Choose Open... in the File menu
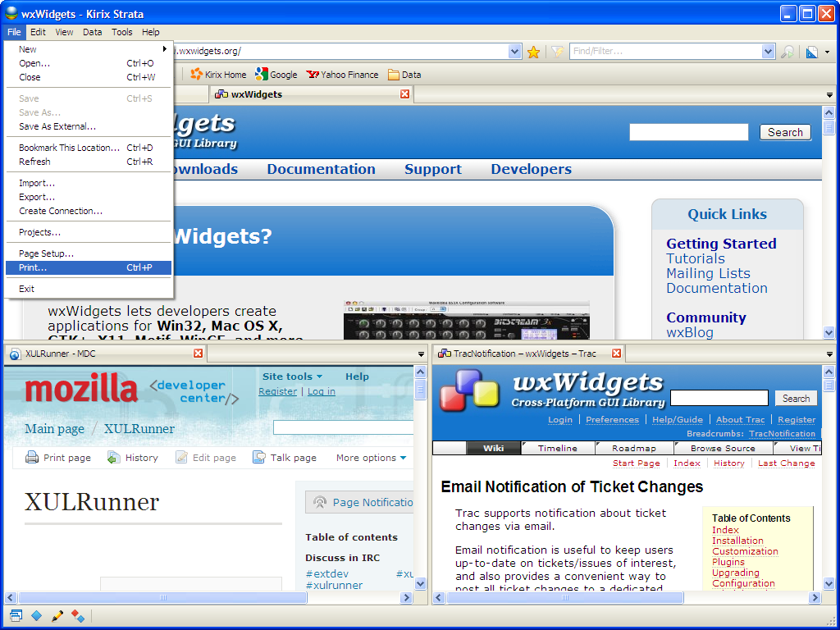The height and width of the screenshot is (630, 840). 89,63
